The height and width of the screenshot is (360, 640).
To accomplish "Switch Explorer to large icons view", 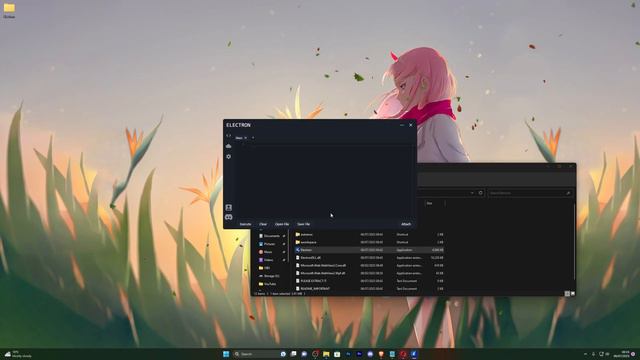I will pos(573,293).
